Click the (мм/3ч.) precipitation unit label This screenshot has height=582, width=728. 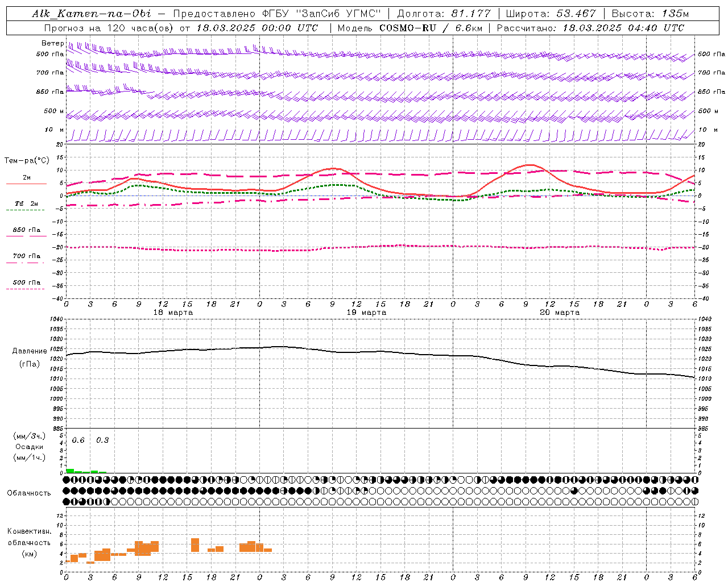click(30, 436)
